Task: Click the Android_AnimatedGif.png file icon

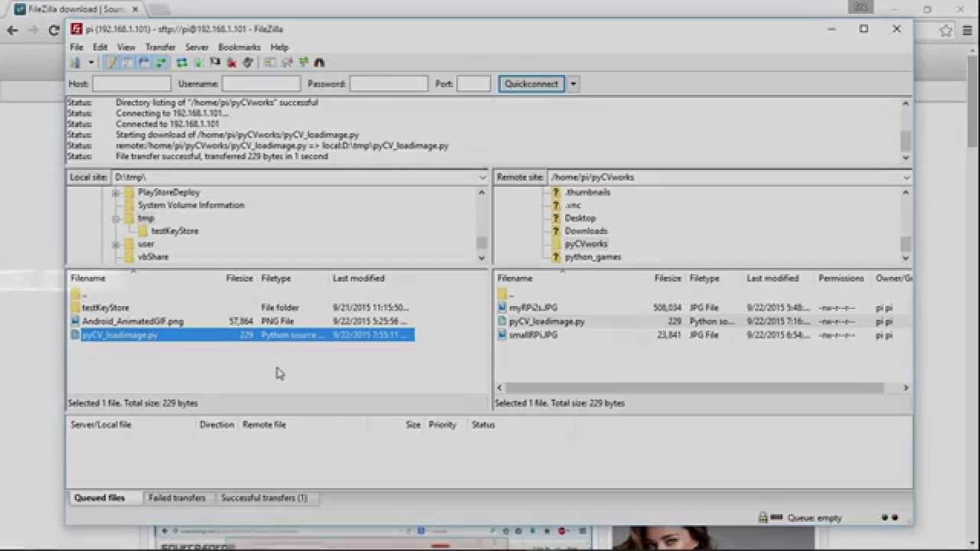Action: coord(75,321)
